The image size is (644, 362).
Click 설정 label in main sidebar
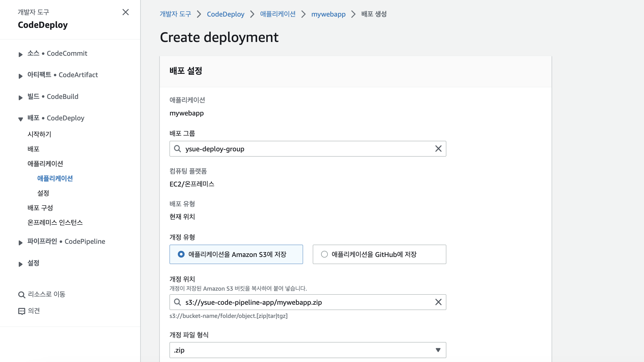33,263
